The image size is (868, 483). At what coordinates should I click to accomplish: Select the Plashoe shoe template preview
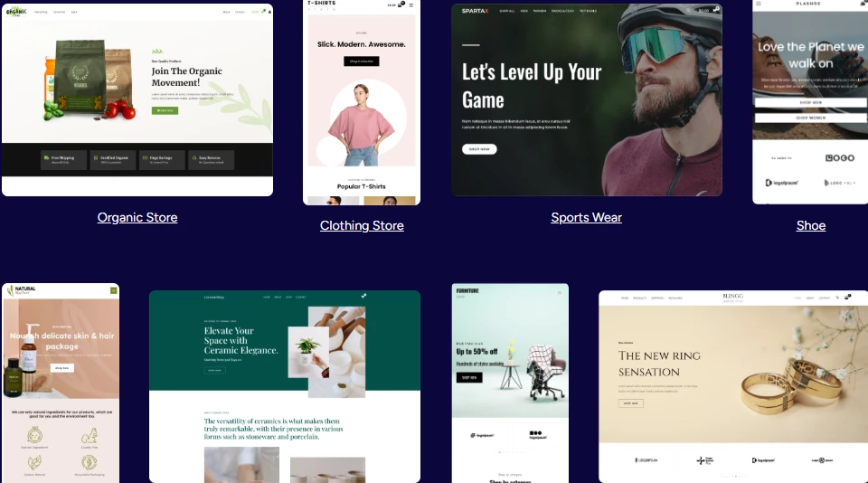[810, 102]
